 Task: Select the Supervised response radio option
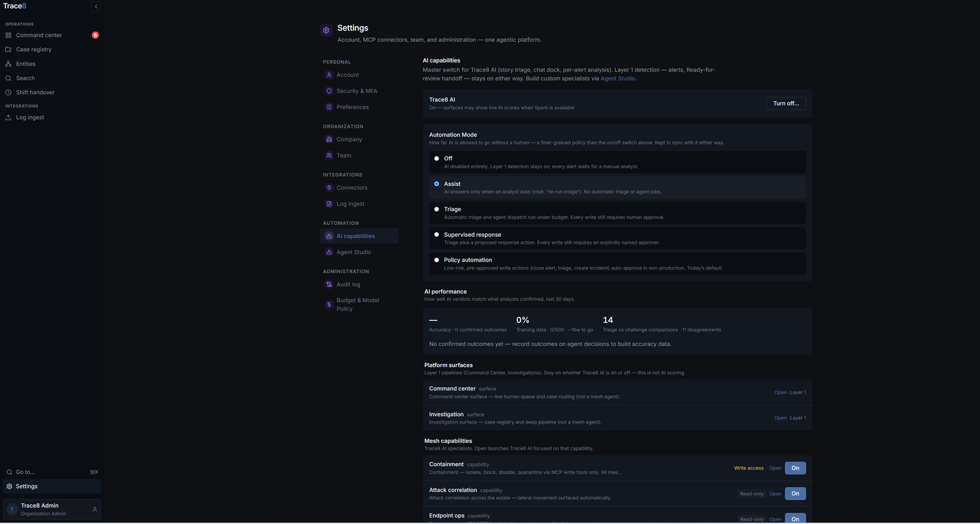click(437, 235)
